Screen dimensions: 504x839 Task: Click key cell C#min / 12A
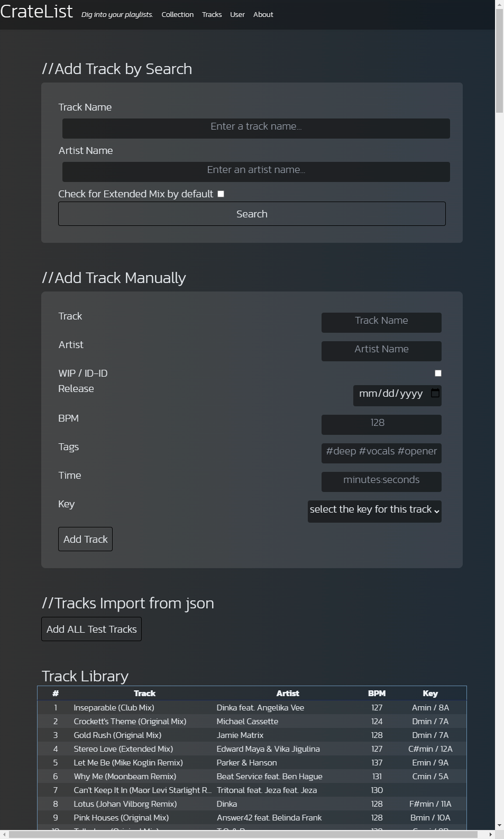click(430, 749)
